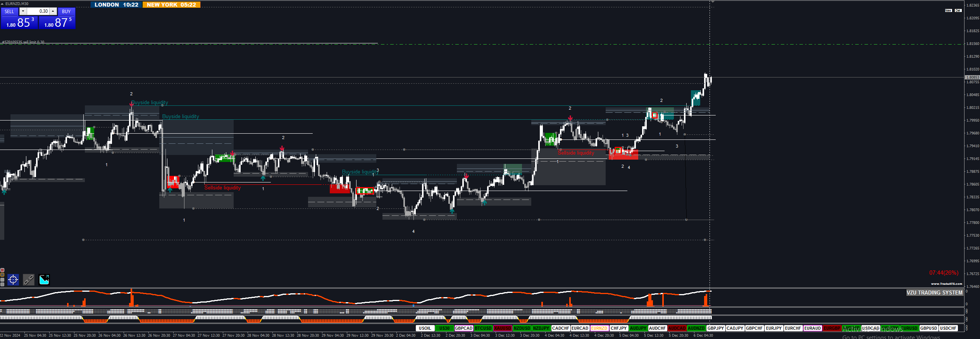
Task: Collapse the one-click trading panel arrow
Action: [2, 3]
